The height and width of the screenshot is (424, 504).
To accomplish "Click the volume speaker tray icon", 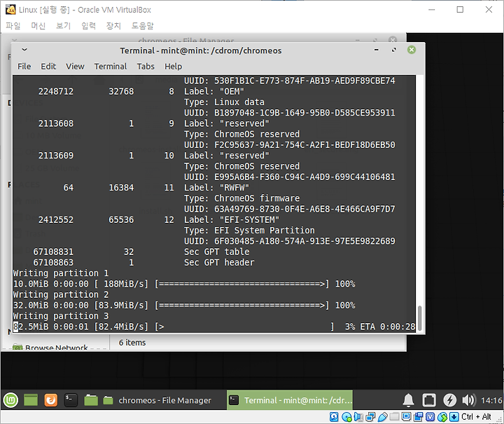I will [468, 400].
